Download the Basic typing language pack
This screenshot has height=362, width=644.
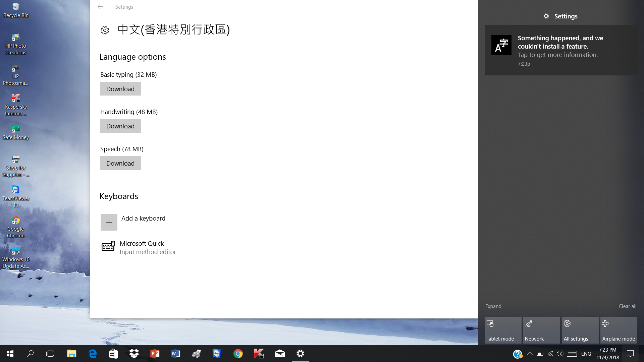point(120,89)
